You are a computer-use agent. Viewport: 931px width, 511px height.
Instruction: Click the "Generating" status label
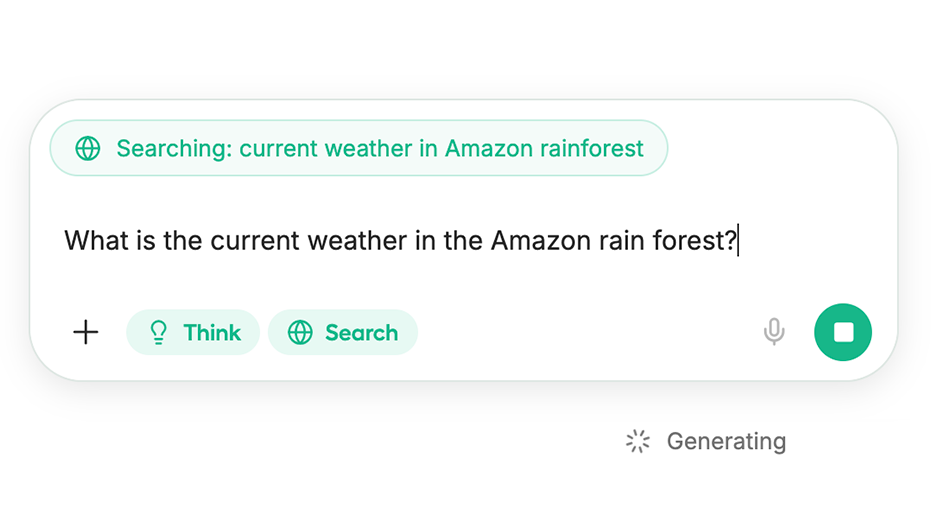(x=726, y=441)
